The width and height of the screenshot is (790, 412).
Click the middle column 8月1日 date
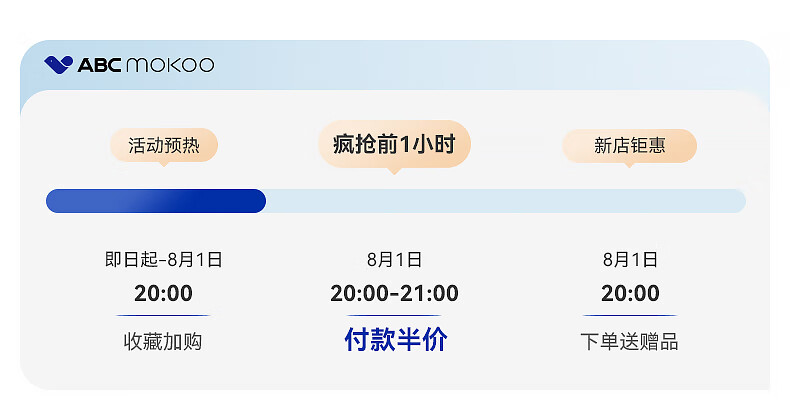click(394, 259)
